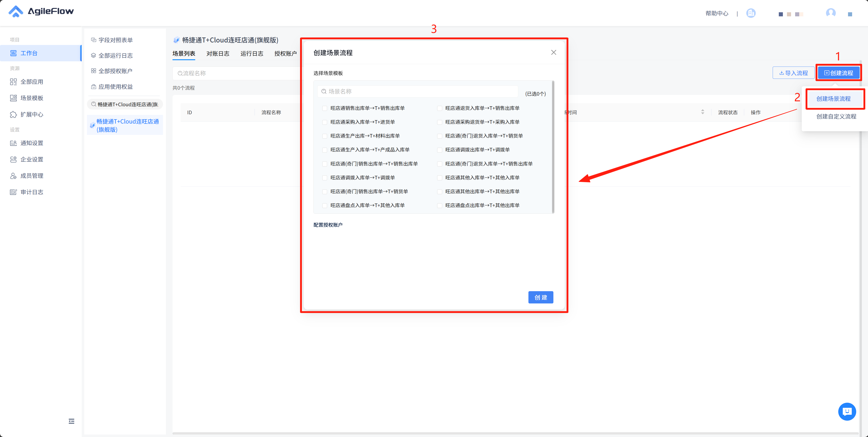Switch to the 对账日志 tab
This screenshot has height=437, width=868.
click(218, 54)
